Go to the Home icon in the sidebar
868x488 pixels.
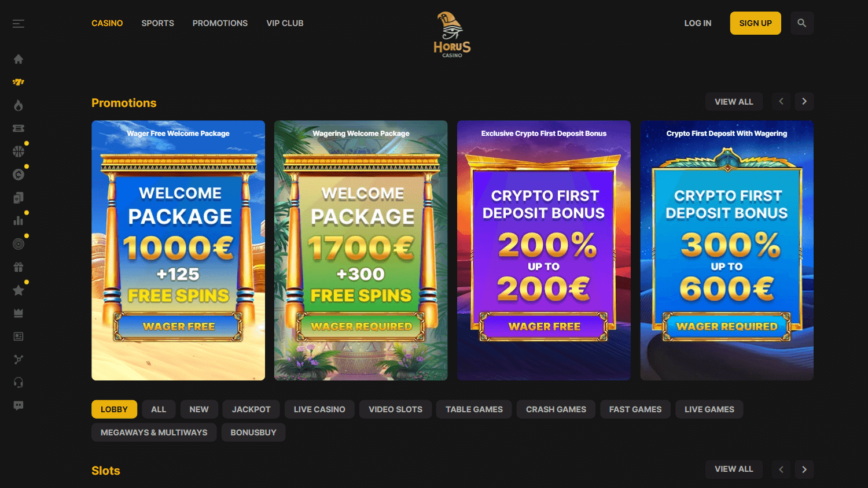[19, 59]
